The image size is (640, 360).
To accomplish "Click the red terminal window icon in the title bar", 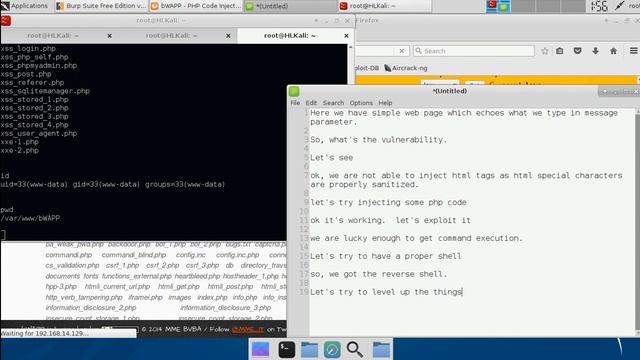I will [6, 20].
